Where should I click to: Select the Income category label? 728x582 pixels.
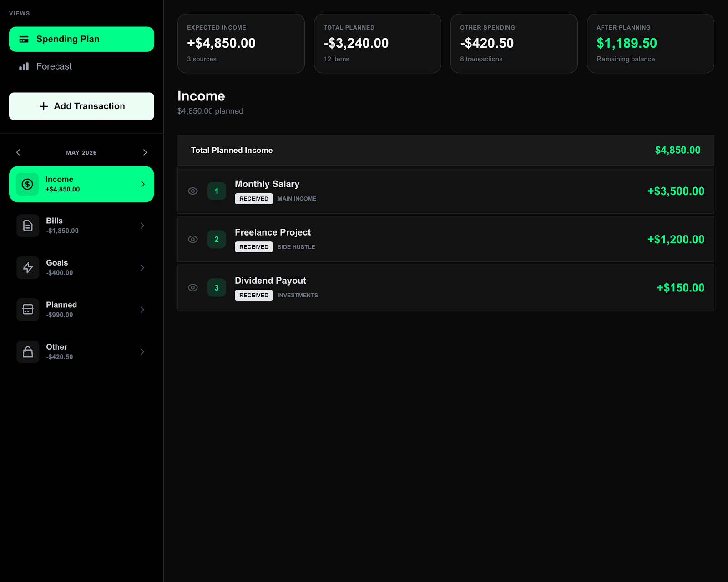[59, 179]
